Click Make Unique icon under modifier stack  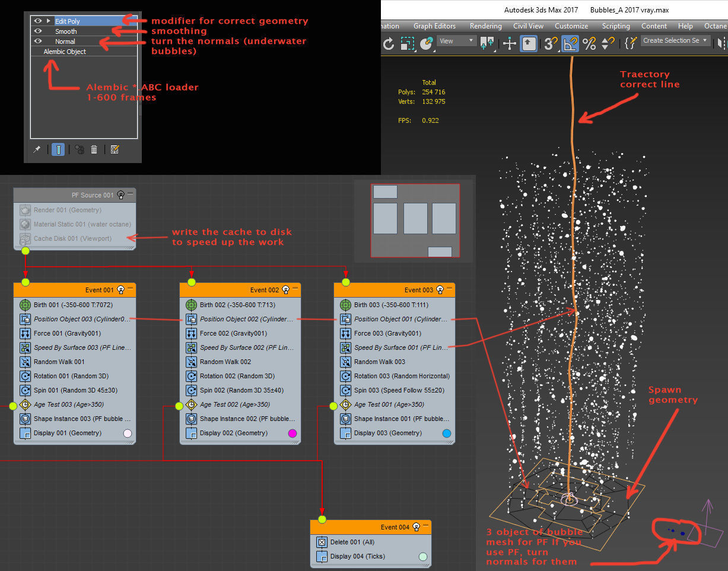coord(80,149)
